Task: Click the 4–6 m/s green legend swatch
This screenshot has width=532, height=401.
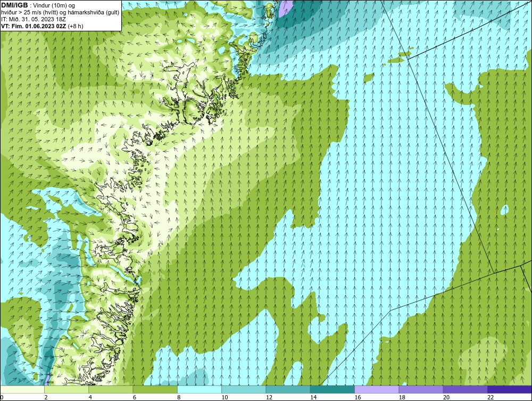Action: (111, 389)
